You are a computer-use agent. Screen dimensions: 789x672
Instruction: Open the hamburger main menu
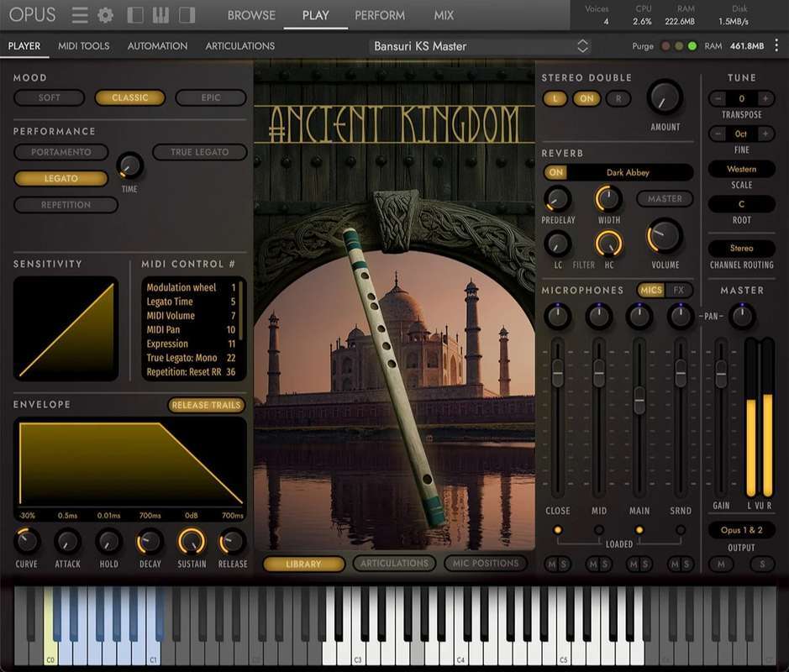coord(80,15)
